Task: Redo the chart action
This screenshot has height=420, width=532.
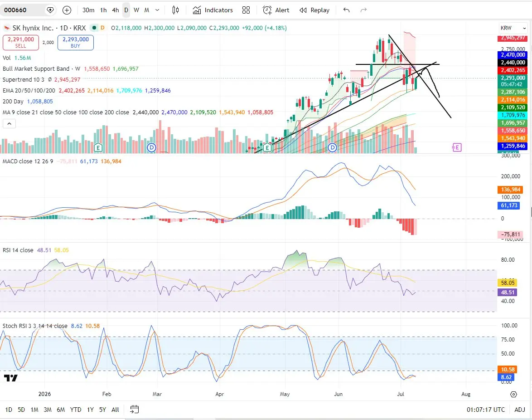Action: point(363,10)
